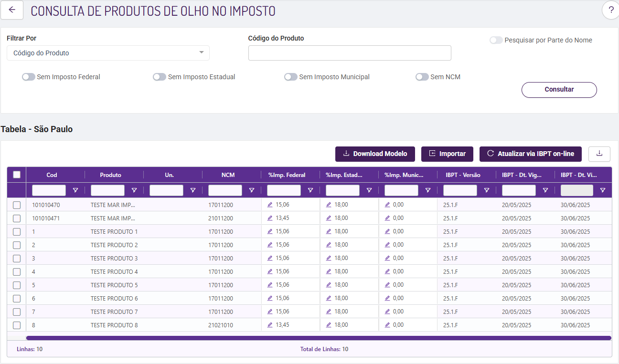619x364 pixels.
Task: Open the Filtrar Por dropdown
Action: click(108, 53)
